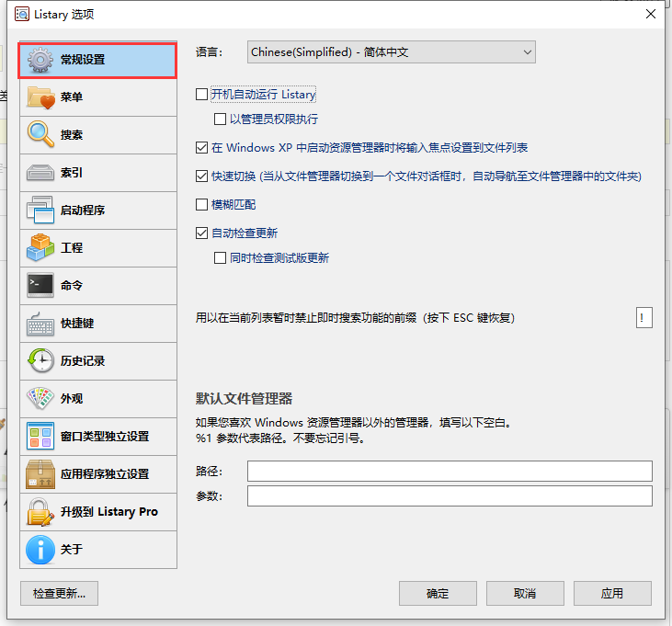Click the 检查更新... button
Viewport: 672px width, 626px height.
59,594
